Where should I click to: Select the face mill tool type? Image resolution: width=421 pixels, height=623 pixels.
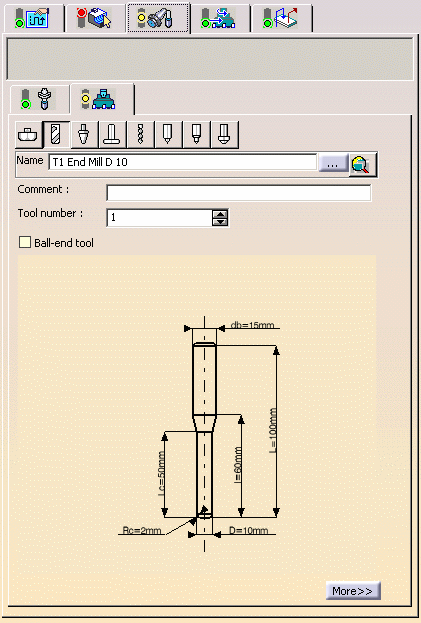pyautogui.click(x=28, y=135)
